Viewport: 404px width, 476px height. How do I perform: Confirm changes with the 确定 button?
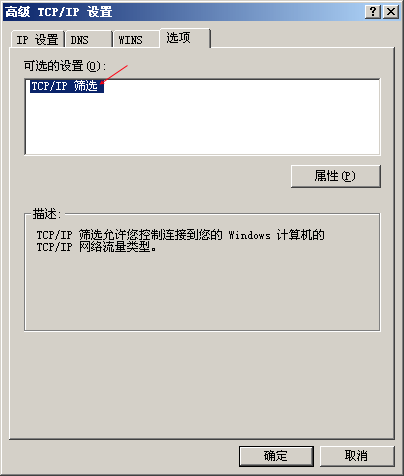276,456
